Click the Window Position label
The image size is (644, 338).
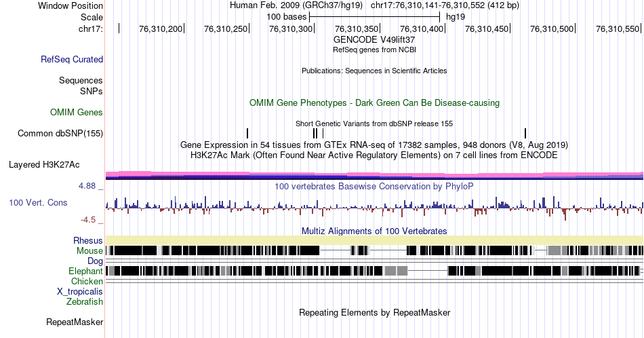click(71, 5)
